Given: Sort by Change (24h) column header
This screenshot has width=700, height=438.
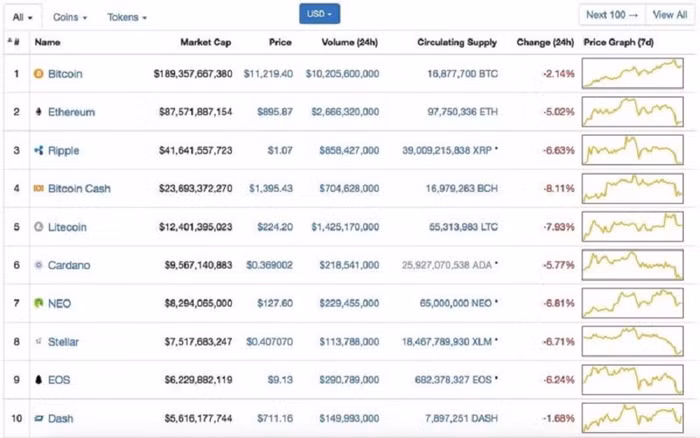Looking at the screenshot, I should point(545,43).
